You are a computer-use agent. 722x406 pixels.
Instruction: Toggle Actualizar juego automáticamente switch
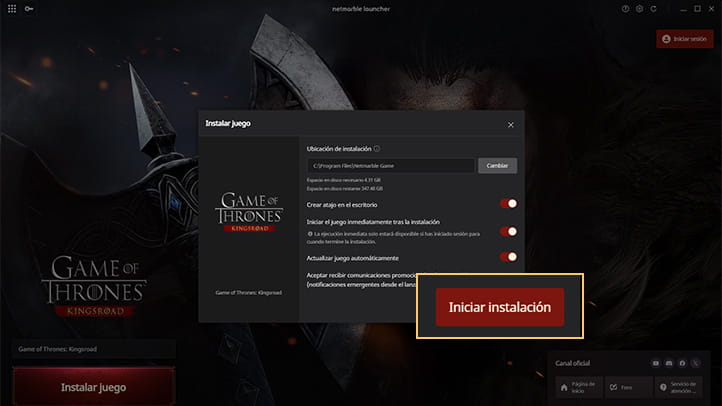pyautogui.click(x=508, y=257)
